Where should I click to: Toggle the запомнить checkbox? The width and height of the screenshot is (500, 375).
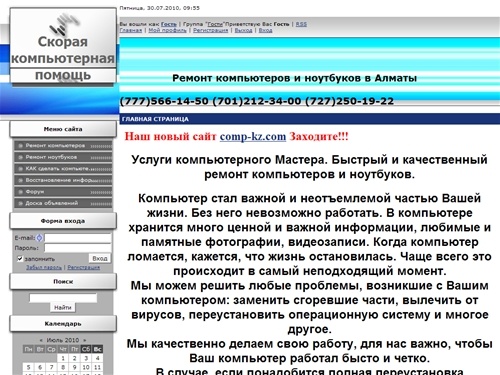[x=20, y=259]
